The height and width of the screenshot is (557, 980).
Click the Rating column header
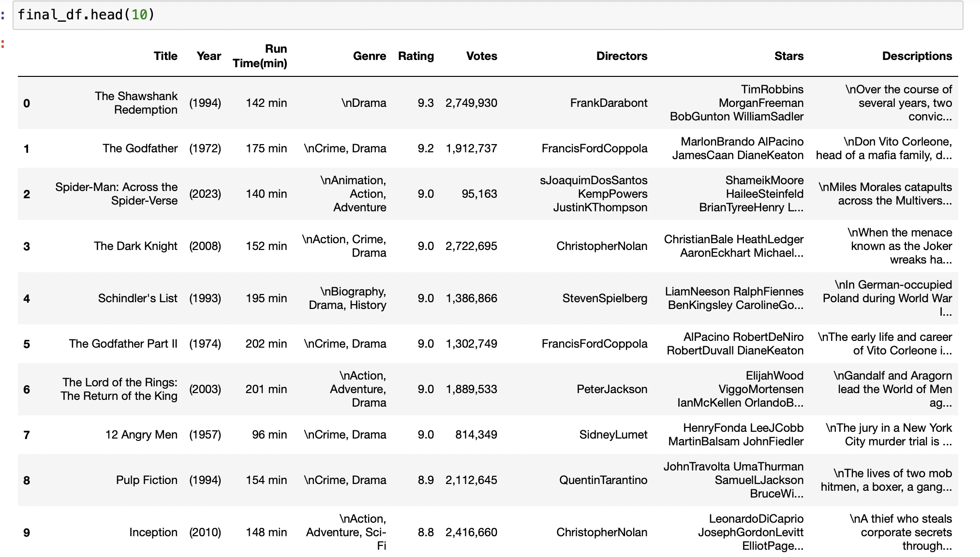click(x=415, y=56)
